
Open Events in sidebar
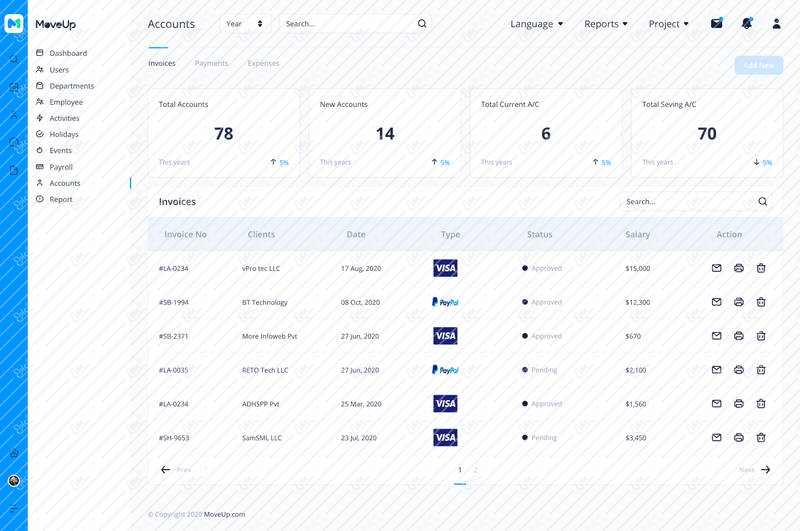tap(54, 150)
